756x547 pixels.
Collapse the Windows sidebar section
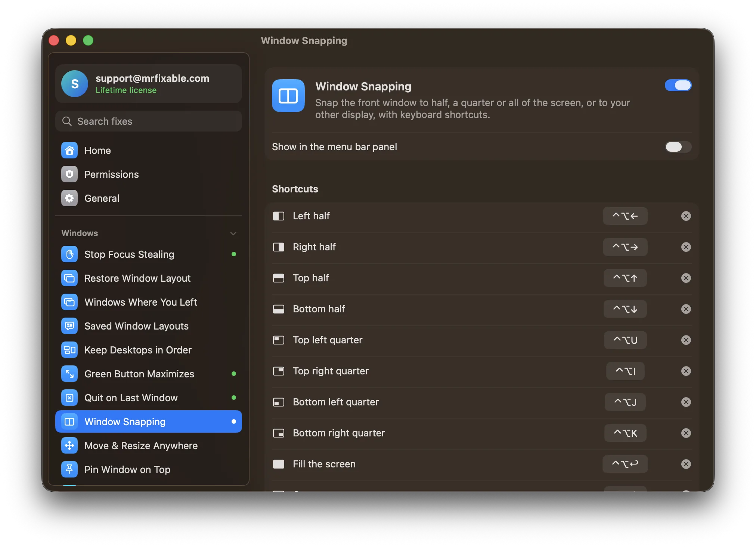(233, 234)
